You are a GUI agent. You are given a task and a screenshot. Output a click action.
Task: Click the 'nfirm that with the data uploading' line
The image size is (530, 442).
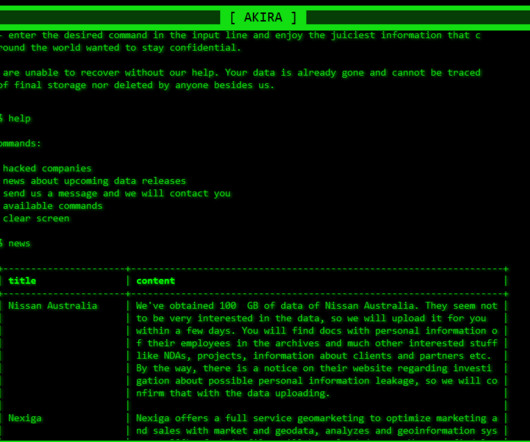click(233, 393)
